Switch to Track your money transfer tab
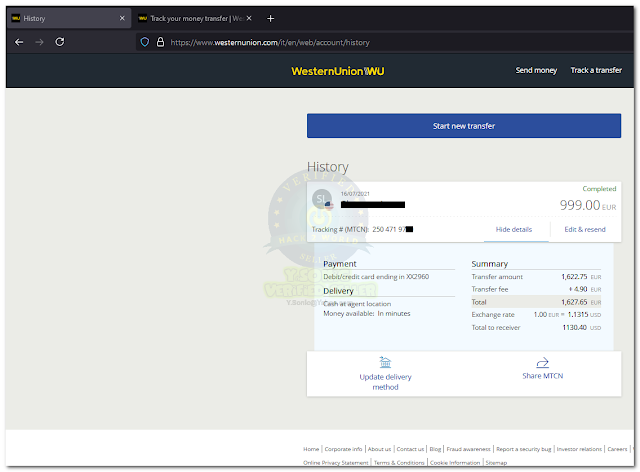Screen dimensions: 640x472 [195, 18]
